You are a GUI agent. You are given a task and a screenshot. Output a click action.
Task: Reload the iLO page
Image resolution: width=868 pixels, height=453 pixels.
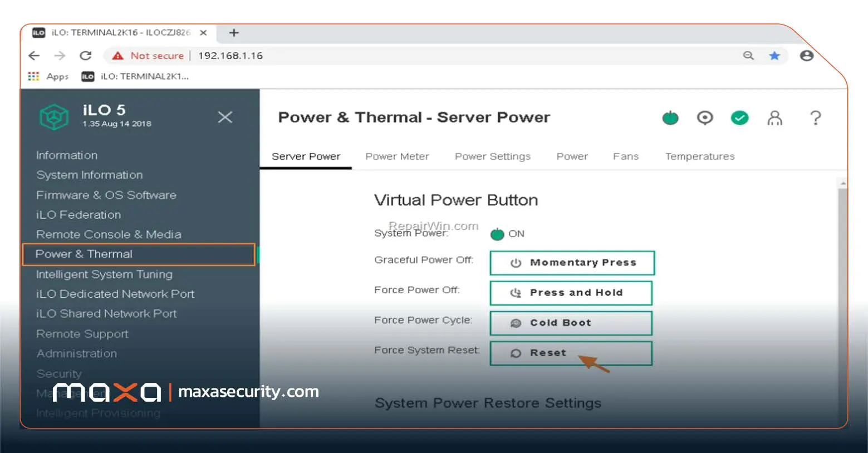coord(85,56)
